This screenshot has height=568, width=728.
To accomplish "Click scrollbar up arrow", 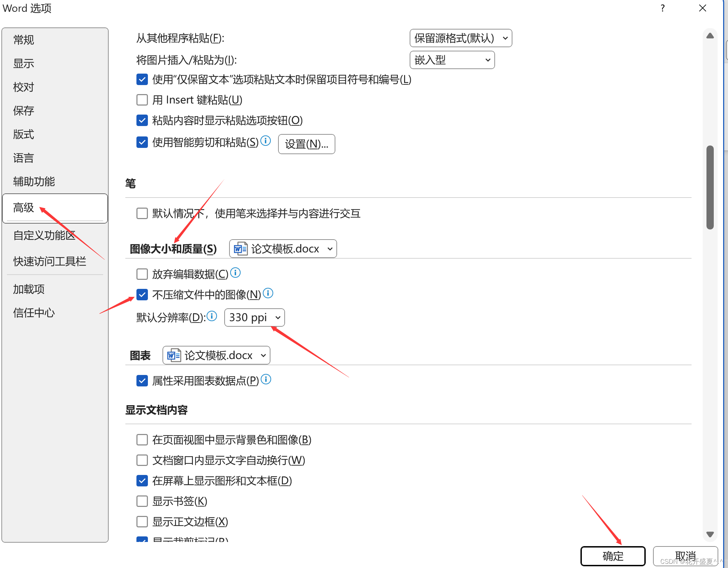I will (710, 36).
